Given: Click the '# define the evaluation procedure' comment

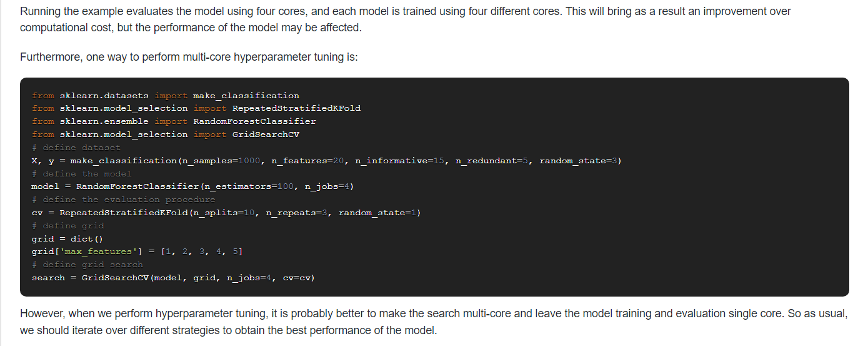Looking at the screenshot, I should (123, 200).
